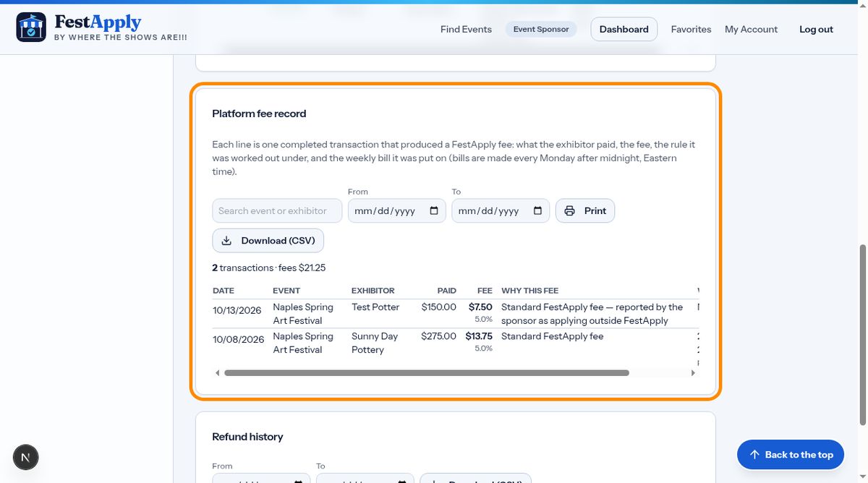Click the Back to the top button
The image size is (868, 483).
click(x=791, y=455)
